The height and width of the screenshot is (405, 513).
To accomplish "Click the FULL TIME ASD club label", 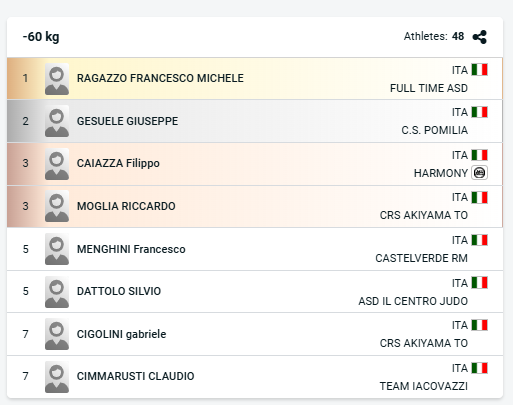I will pyautogui.click(x=429, y=88).
